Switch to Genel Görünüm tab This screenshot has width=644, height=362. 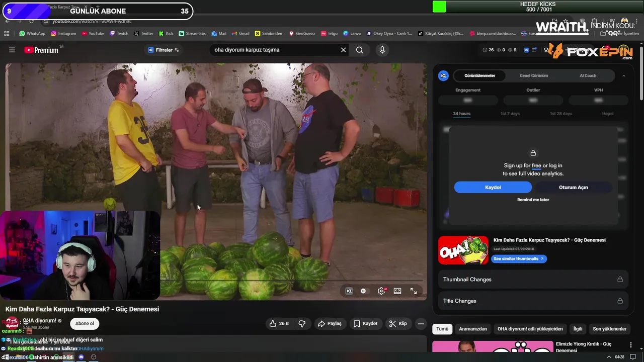(x=534, y=75)
